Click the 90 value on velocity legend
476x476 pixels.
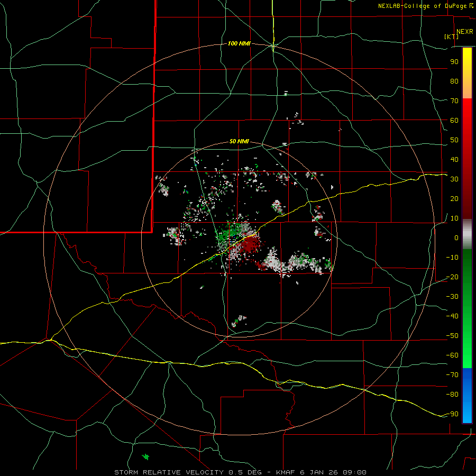pos(454,62)
